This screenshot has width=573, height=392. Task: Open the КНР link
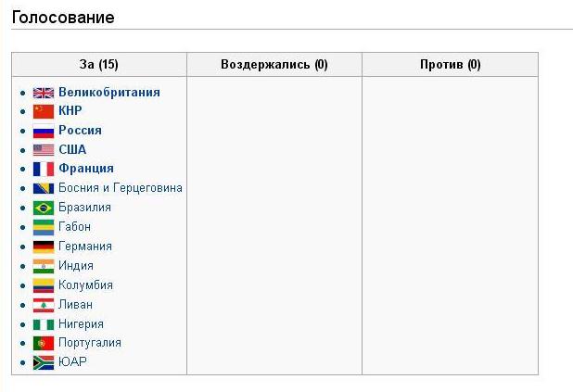click(70, 110)
